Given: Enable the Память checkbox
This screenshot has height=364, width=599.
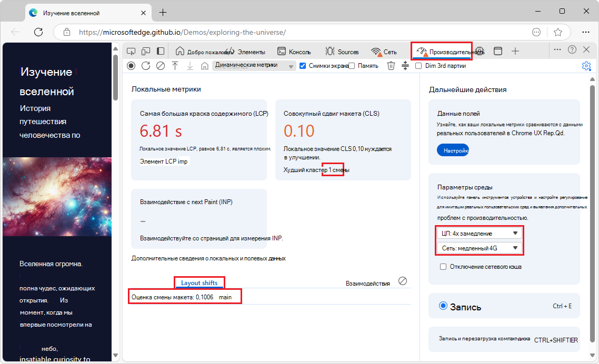Looking at the screenshot, I should (x=351, y=66).
